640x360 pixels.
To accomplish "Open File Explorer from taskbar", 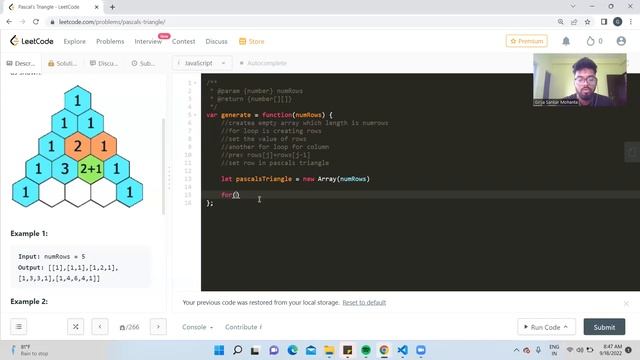I will pyautogui.click(x=329, y=350).
